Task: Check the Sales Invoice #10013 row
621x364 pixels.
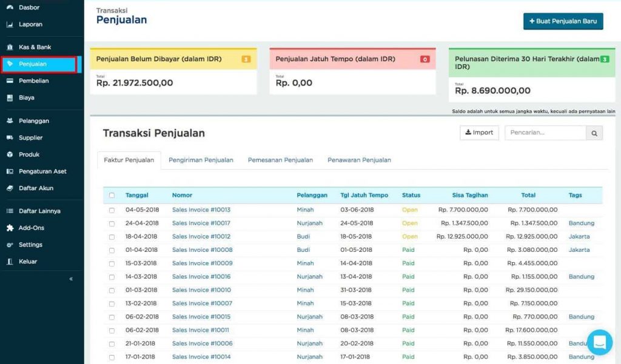Action: click(112, 211)
